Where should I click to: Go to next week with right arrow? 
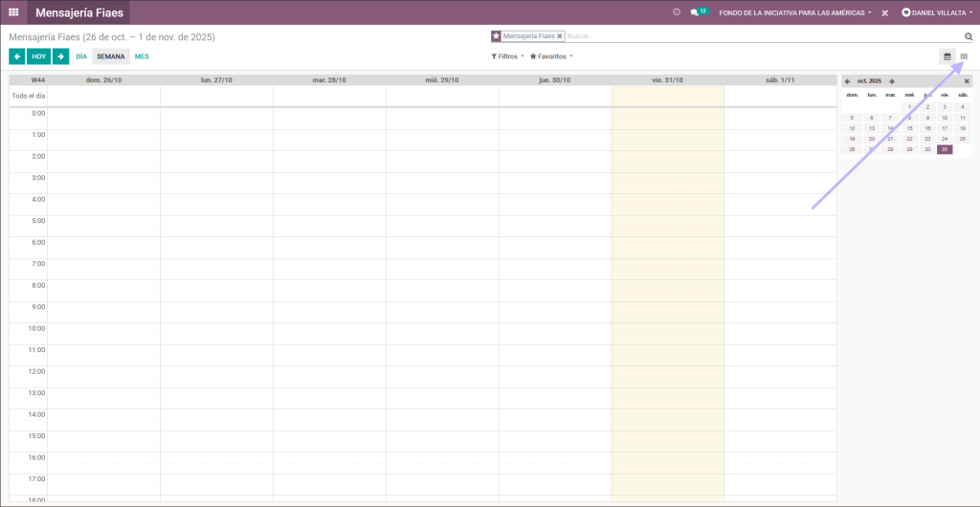click(x=60, y=56)
